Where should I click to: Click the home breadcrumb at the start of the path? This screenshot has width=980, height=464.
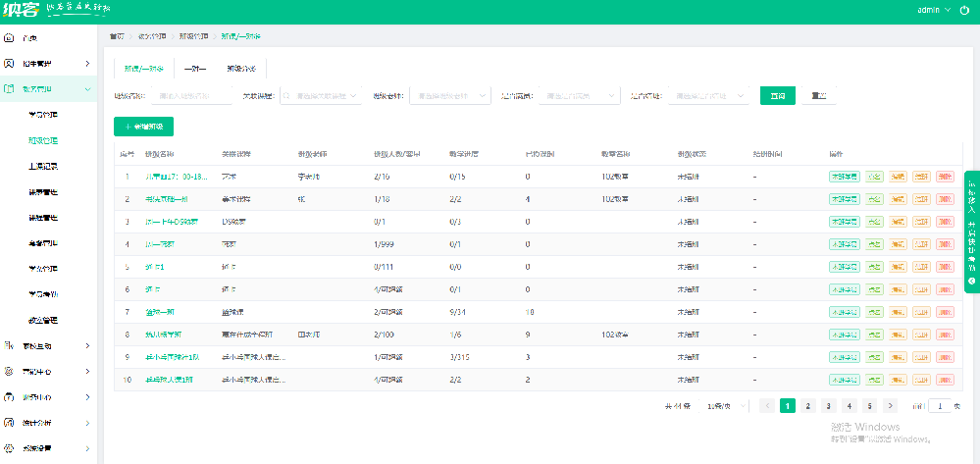tap(117, 36)
